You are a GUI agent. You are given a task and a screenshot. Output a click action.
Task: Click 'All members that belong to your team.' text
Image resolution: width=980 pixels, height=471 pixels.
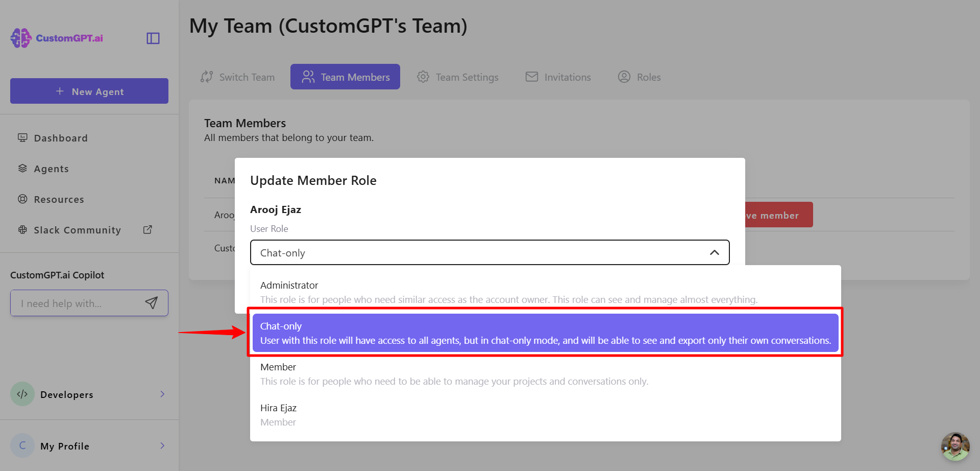click(x=289, y=137)
